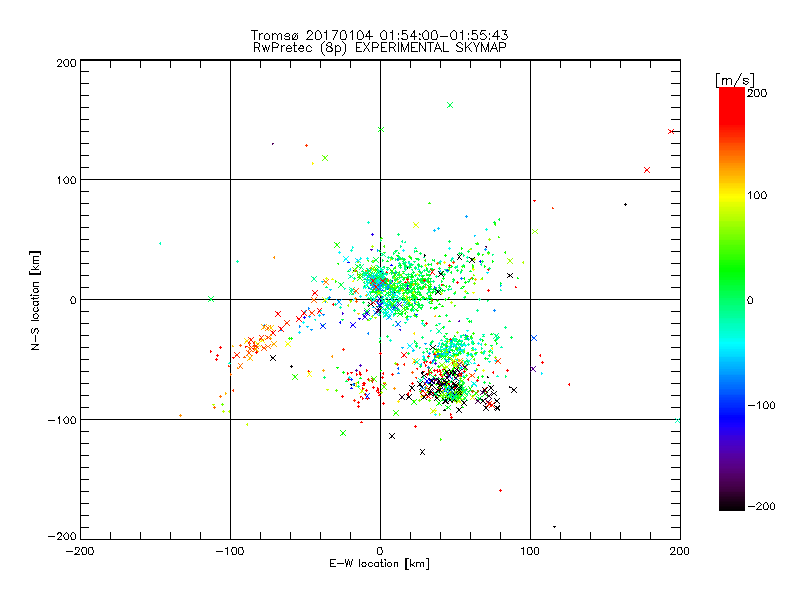The image size is (800, 600).
Task: Click the black bottom of the velocity colorbar
Action: [732, 505]
